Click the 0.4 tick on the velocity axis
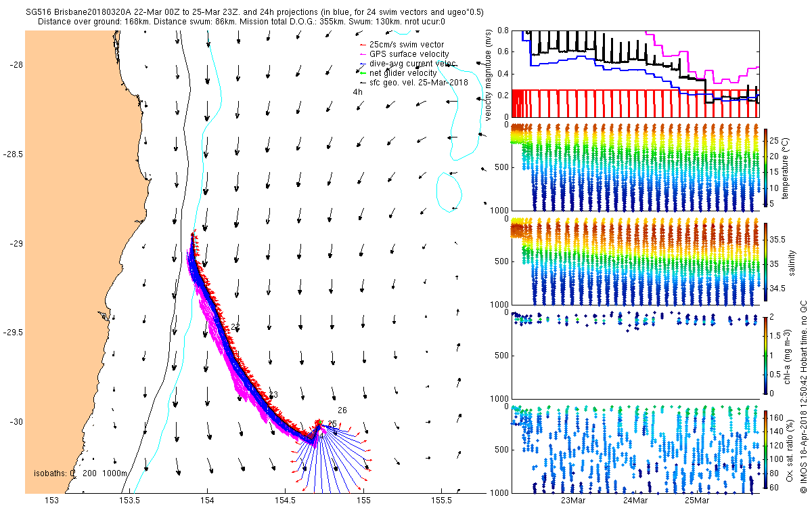812x508 pixels. click(x=502, y=74)
